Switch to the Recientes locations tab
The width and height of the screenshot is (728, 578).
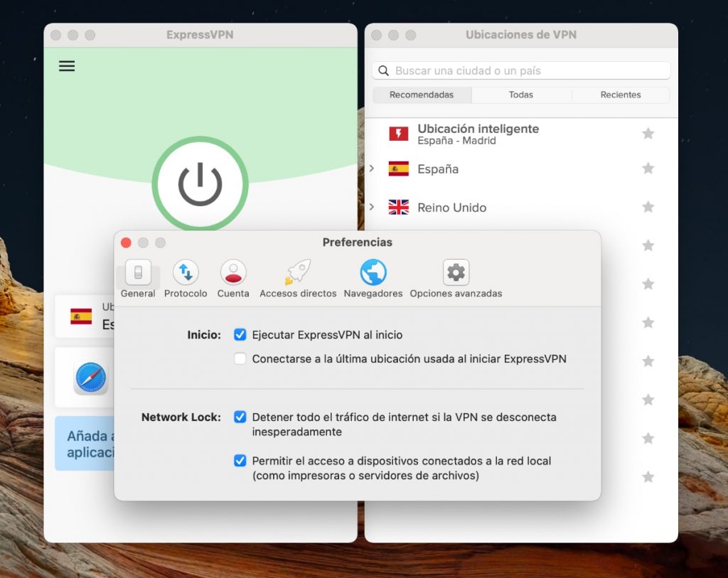click(621, 95)
